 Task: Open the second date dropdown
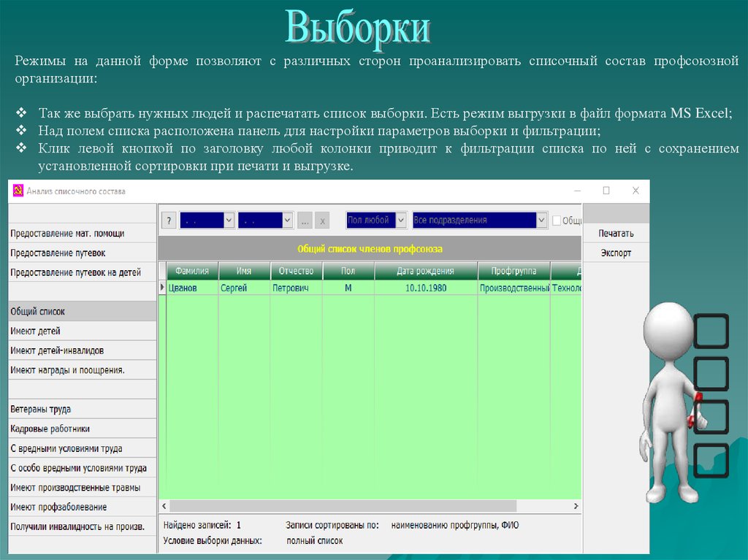(287, 220)
